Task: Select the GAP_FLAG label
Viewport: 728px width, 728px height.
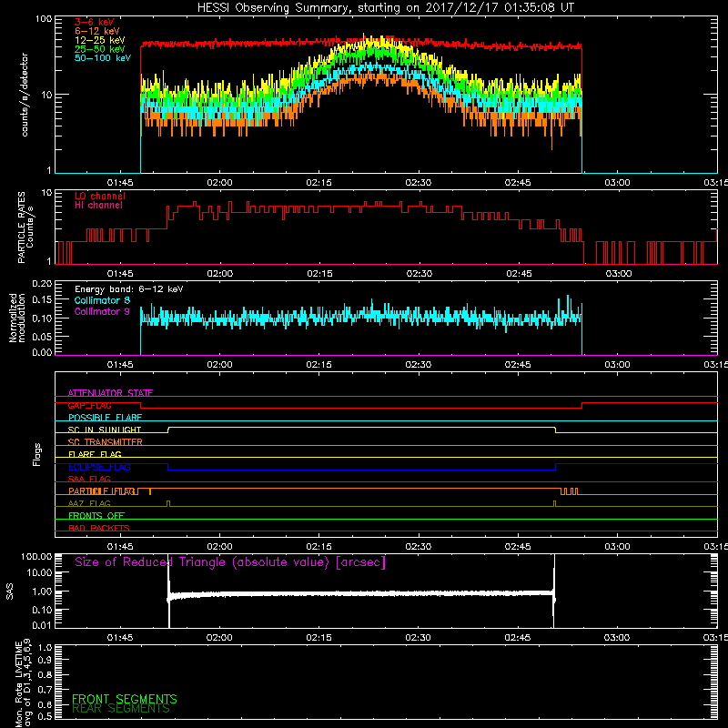Action: tap(89, 405)
